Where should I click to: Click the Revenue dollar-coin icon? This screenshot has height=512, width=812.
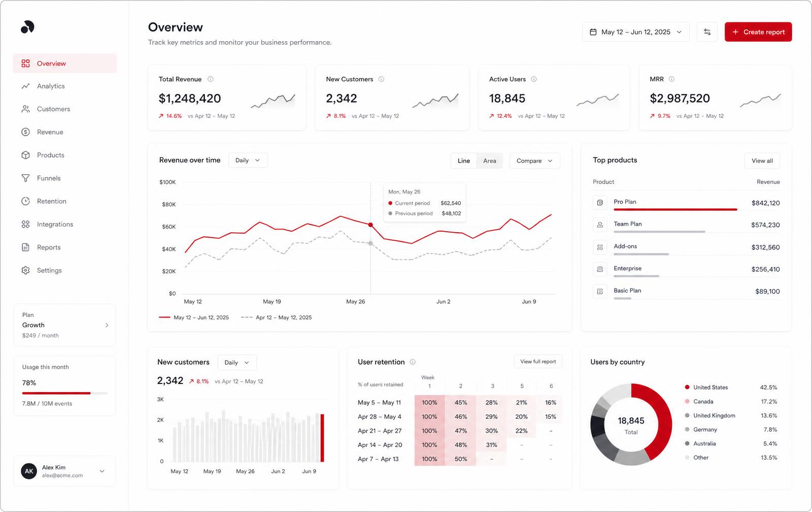coord(25,132)
